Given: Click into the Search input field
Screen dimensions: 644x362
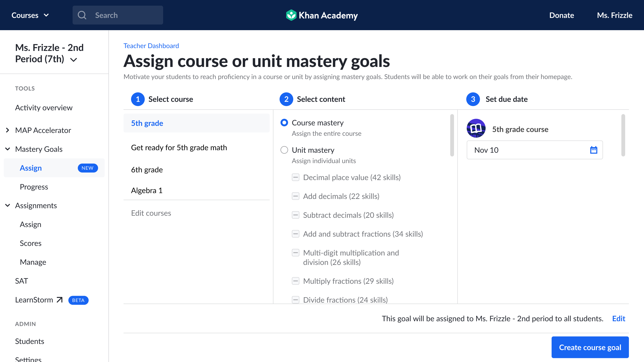Looking at the screenshot, I should tap(118, 15).
